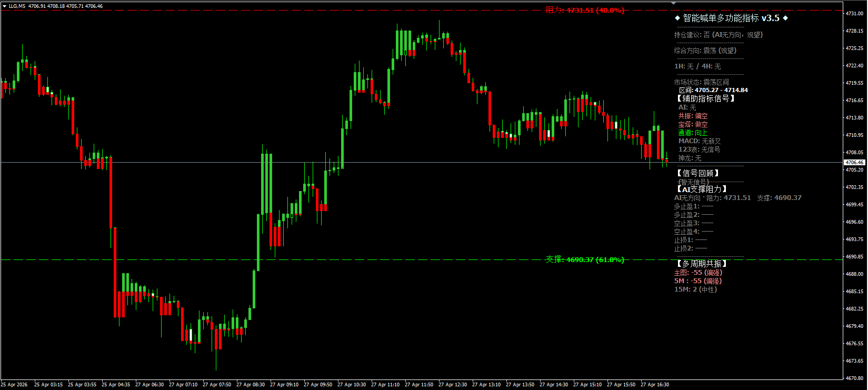868x390 pixels.
Task: Click the gray chart shift triangle marker
Action: click(673, 3)
